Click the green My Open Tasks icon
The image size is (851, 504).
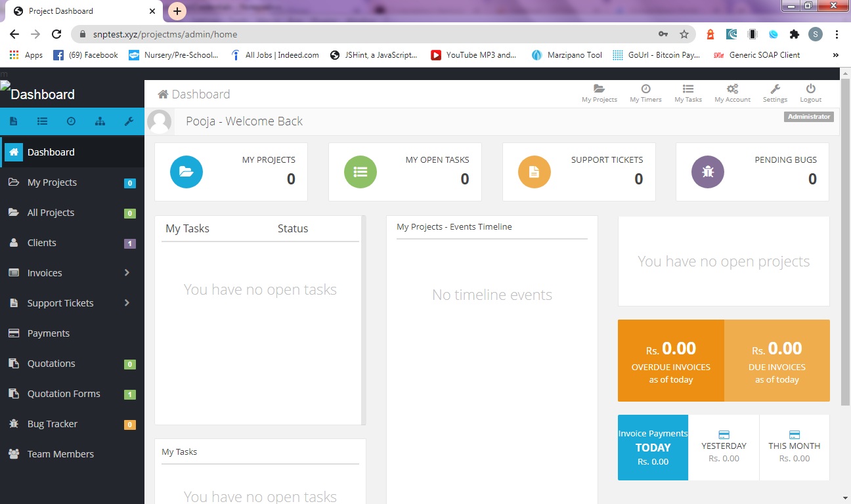pyautogui.click(x=360, y=172)
